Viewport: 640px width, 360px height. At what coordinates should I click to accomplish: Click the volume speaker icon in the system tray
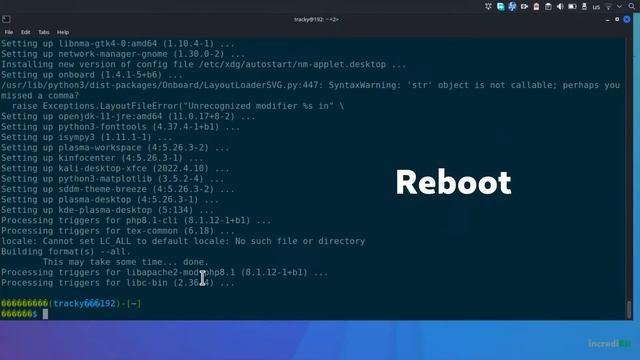pyautogui.click(x=560, y=7)
